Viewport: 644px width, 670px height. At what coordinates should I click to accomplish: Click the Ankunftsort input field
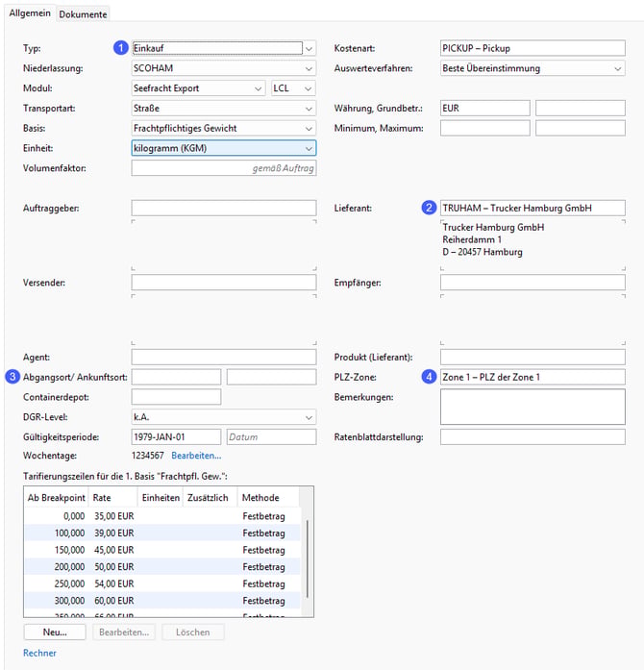coord(271,378)
